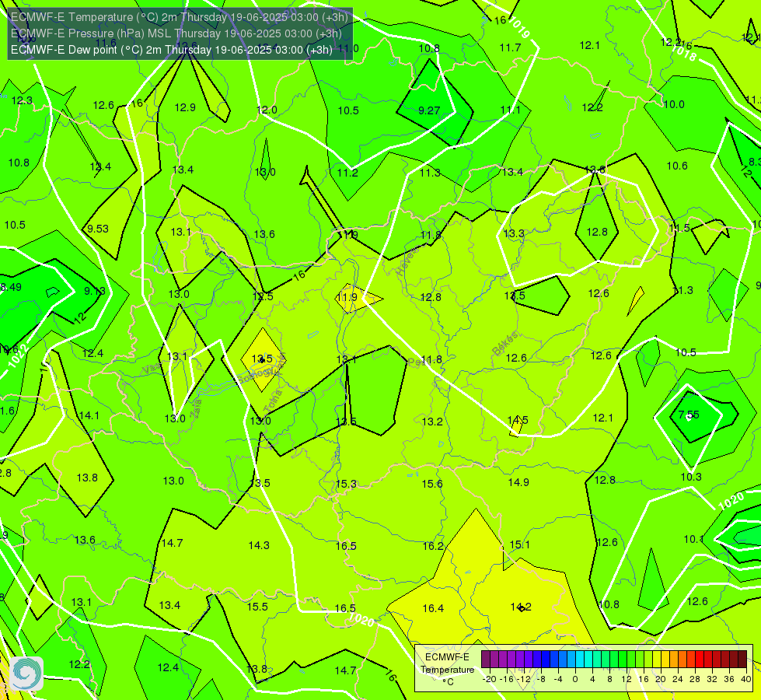The image size is (761, 700).
Task: Click the 1018 isobar label
Action: (x=683, y=52)
